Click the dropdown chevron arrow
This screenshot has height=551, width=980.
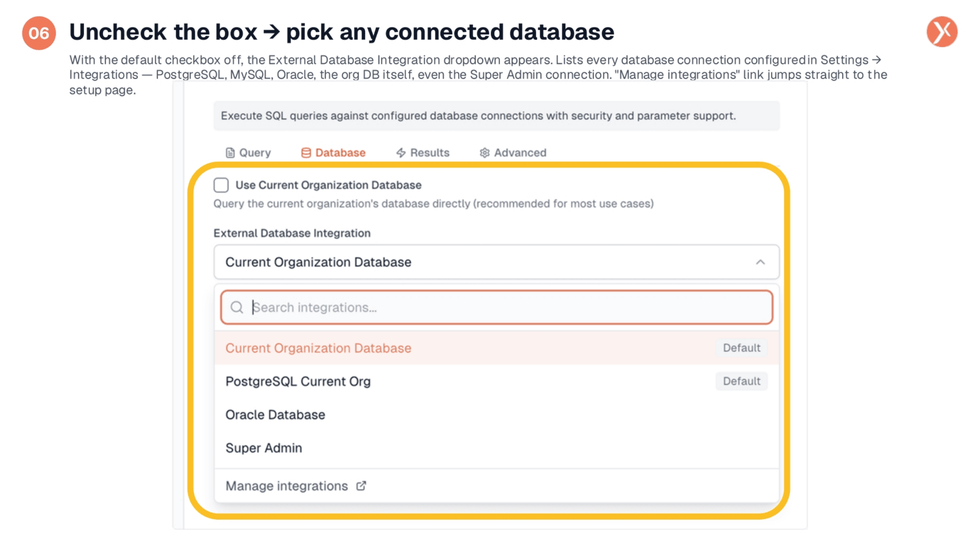tap(760, 262)
